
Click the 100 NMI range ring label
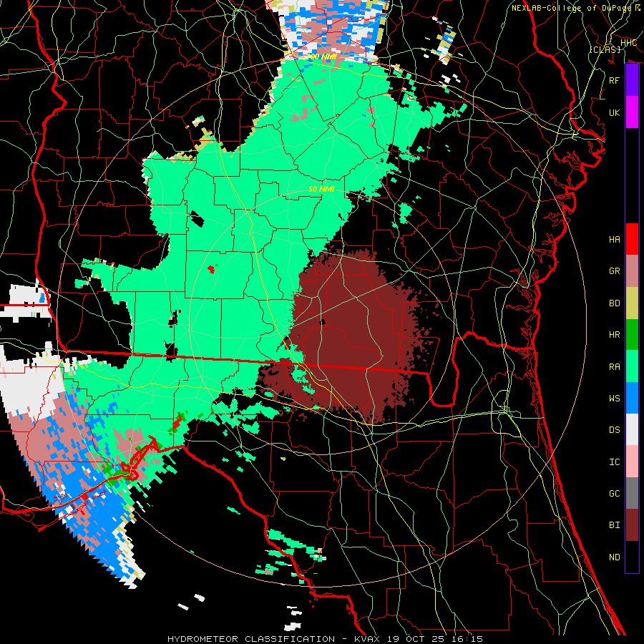point(321,57)
